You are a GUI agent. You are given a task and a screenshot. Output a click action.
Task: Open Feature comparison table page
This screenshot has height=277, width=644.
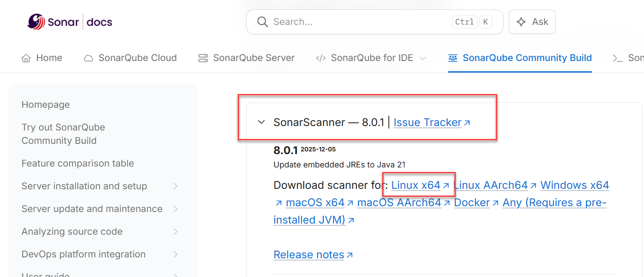(78, 163)
